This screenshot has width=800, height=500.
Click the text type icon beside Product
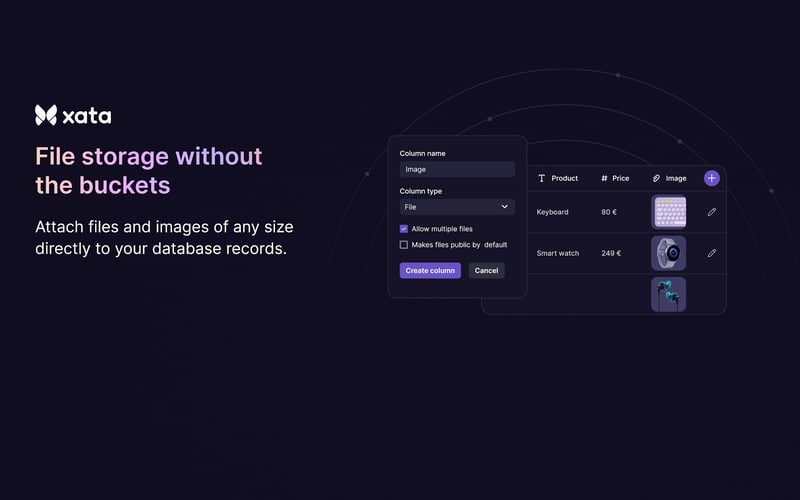542,178
